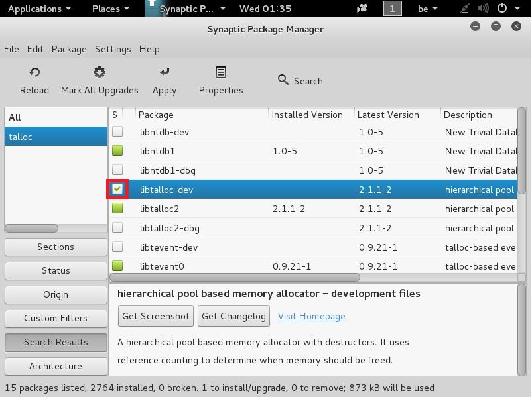
Task: Open the Package menu
Action: tap(69, 49)
